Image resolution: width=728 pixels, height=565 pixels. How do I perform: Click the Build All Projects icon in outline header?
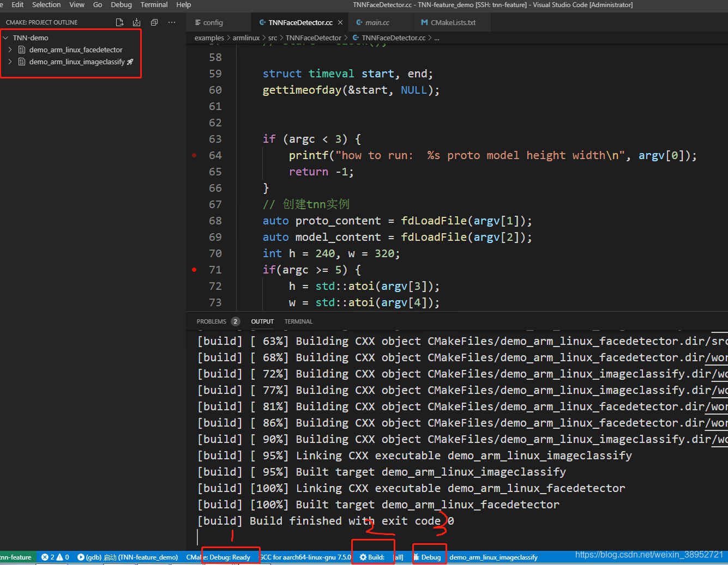[x=136, y=22]
